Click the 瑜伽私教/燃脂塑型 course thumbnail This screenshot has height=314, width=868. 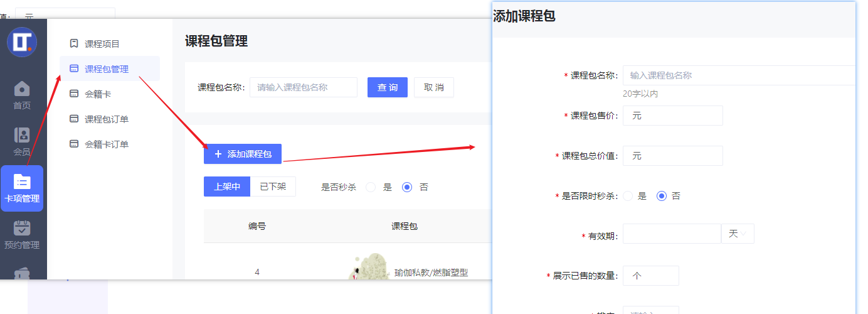click(x=368, y=266)
